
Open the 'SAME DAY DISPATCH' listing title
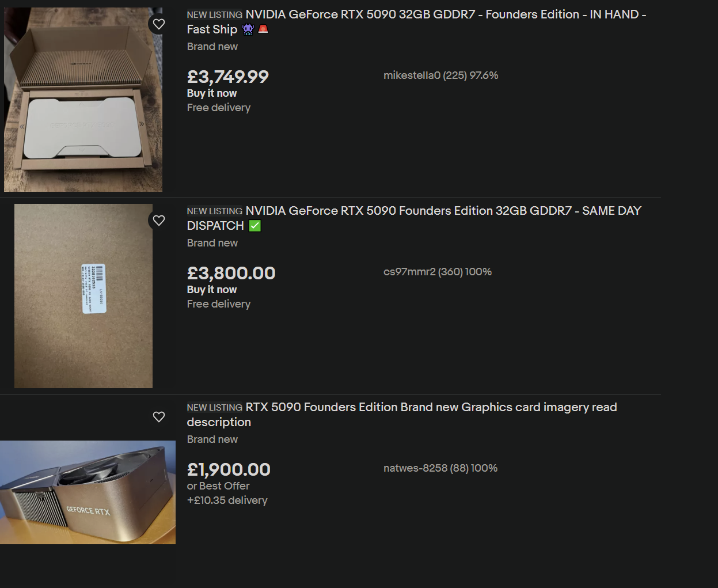point(413,218)
